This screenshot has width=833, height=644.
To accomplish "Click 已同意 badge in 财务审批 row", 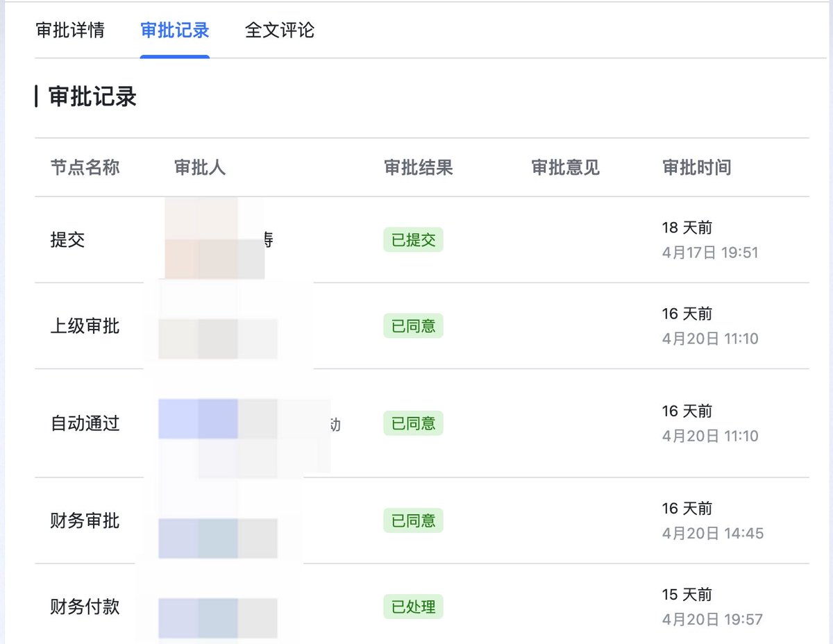I will click(x=413, y=520).
